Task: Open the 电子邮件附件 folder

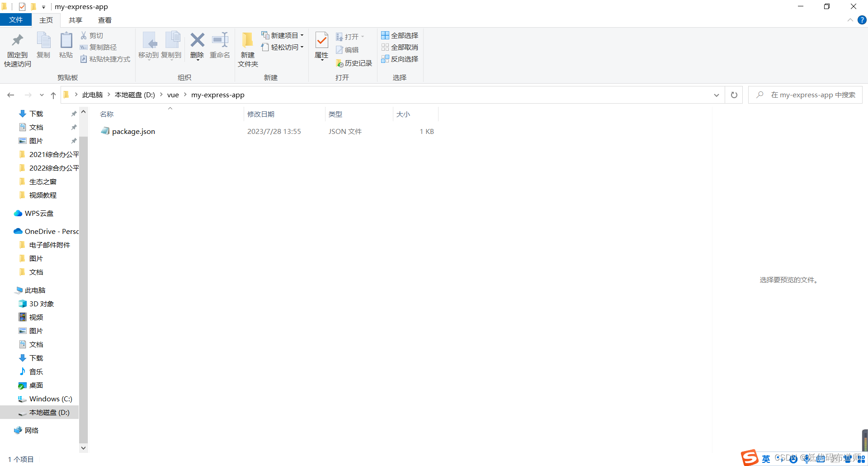Action: pyautogui.click(x=50, y=245)
